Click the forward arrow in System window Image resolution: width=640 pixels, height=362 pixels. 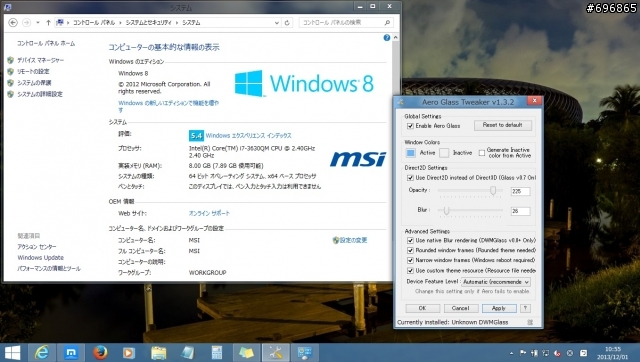pos(26,22)
